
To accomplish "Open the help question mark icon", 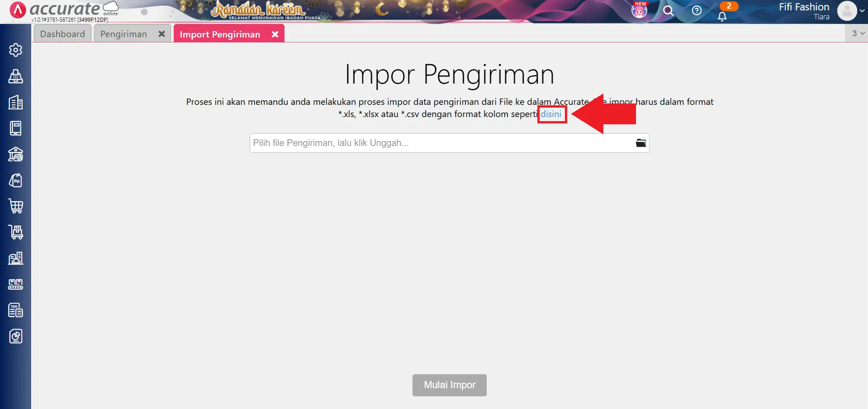I will click(x=697, y=10).
